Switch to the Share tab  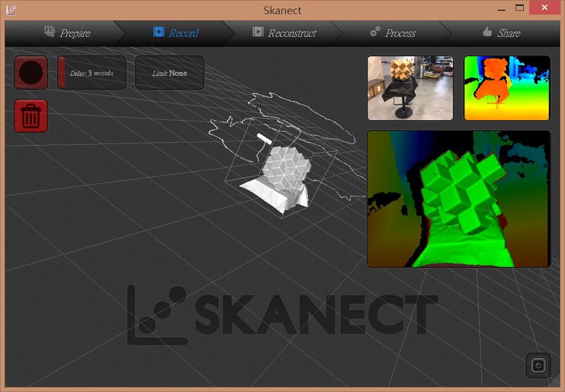[502, 33]
